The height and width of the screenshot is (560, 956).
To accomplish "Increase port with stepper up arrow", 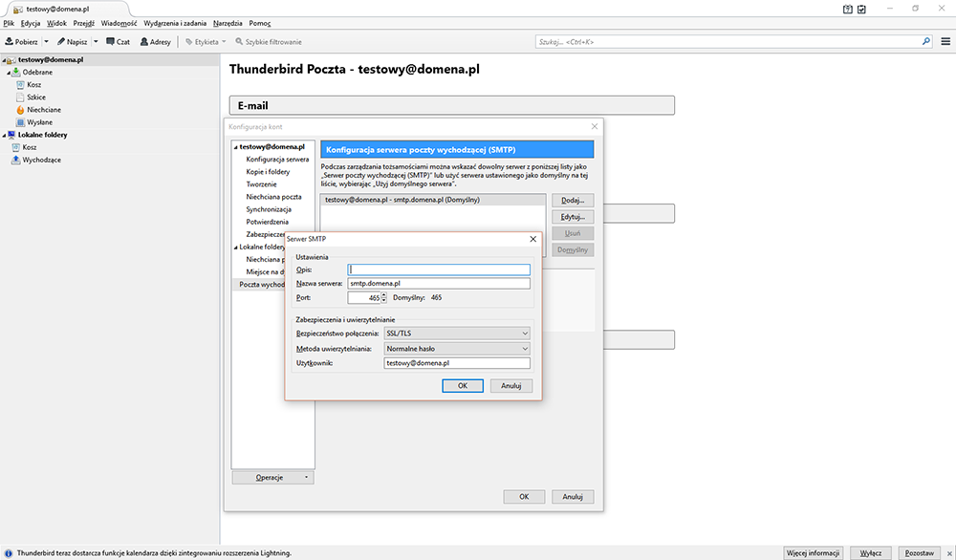I will pos(384,295).
